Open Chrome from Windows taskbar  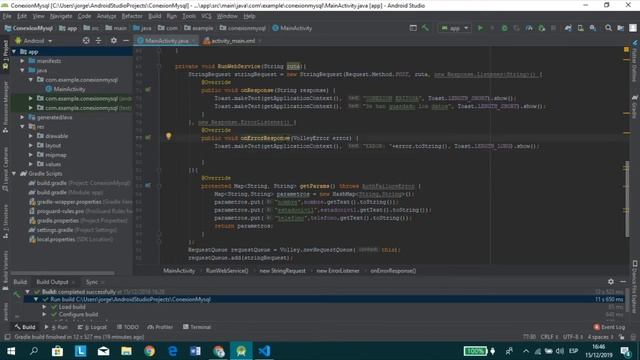pyautogui.click(x=149, y=351)
